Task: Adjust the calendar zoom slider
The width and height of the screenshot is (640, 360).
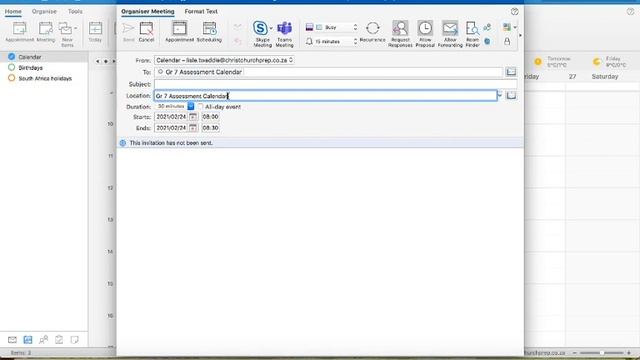Action: pyautogui.click(x=601, y=353)
